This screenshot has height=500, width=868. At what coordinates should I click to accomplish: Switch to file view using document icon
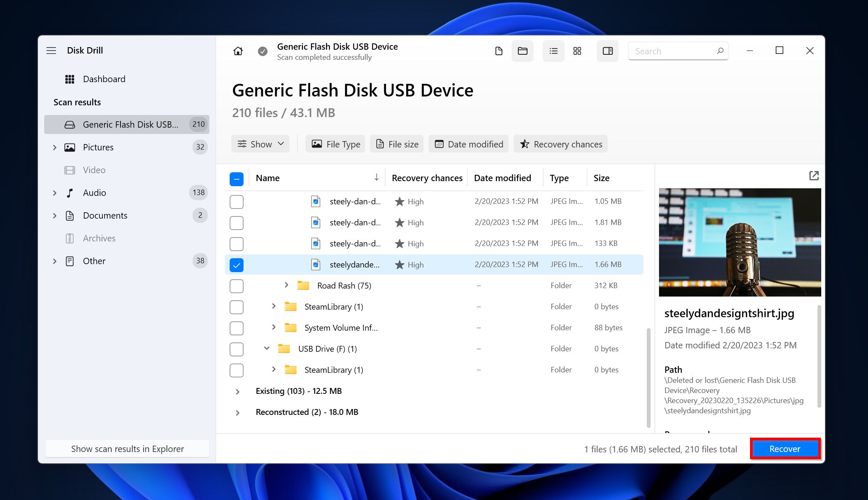[x=499, y=51]
